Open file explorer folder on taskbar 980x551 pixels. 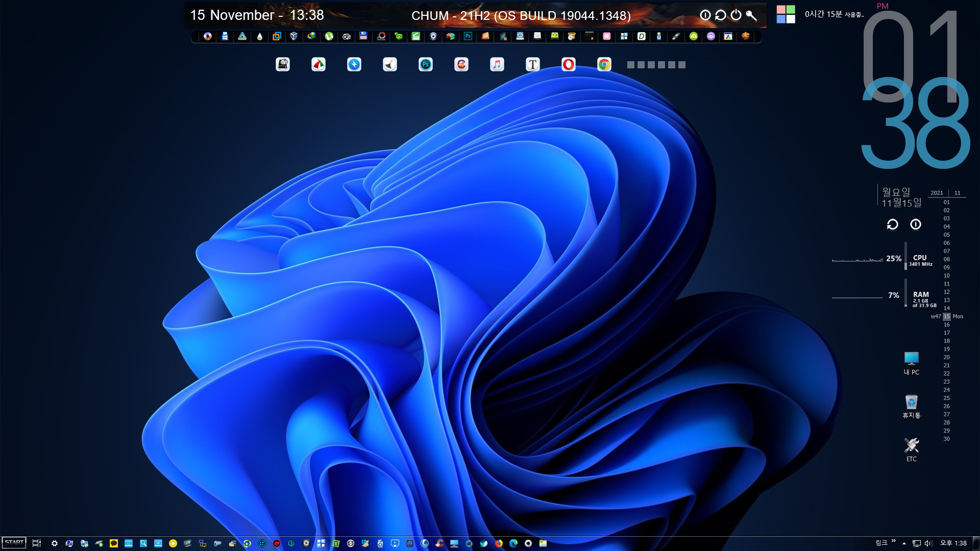[543, 543]
